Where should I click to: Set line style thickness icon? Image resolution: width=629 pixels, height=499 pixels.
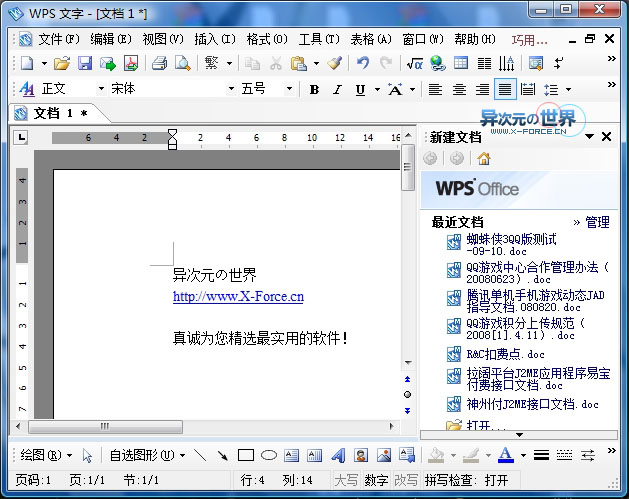(541, 455)
